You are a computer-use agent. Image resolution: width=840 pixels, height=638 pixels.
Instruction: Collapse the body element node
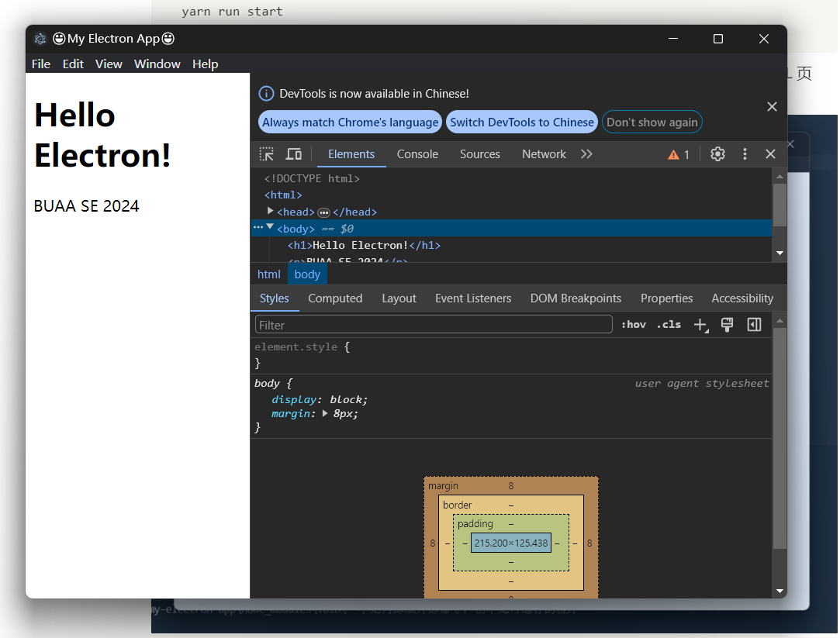[x=270, y=227]
